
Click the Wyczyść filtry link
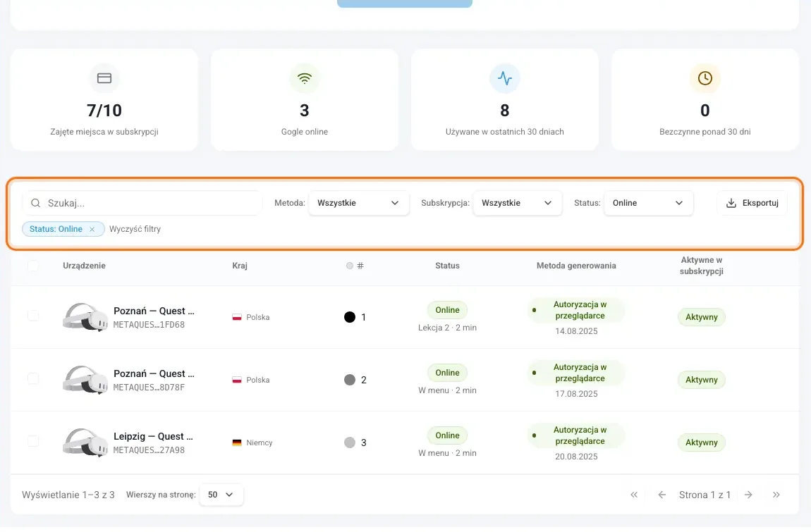(135, 229)
